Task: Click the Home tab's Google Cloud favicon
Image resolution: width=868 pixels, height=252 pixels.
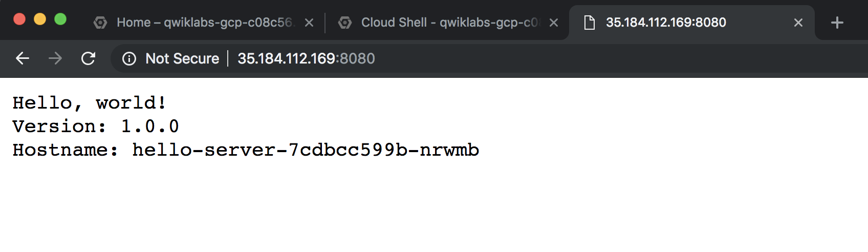Action: point(100,23)
